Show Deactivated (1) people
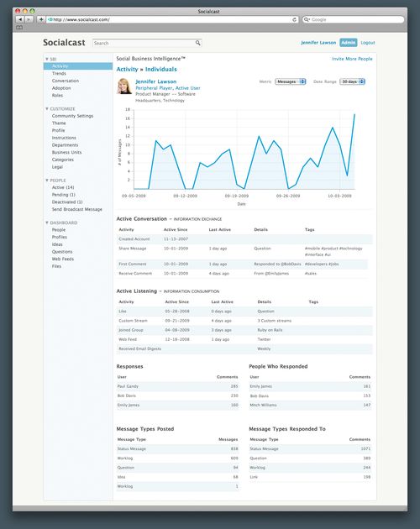This screenshot has height=529, width=420. (67, 202)
